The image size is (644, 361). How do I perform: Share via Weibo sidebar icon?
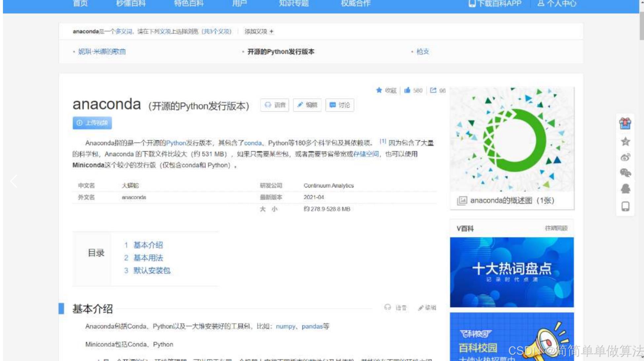pos(625,157)
